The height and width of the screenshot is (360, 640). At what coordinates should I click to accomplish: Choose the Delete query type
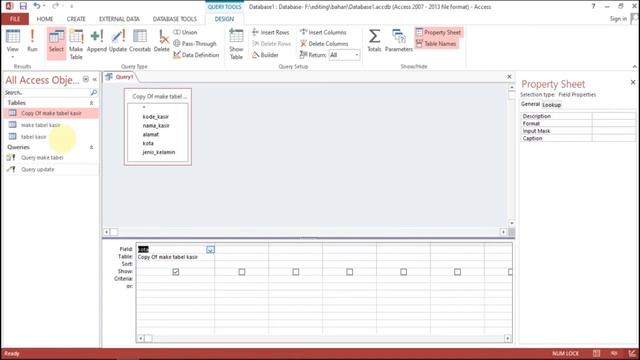(x=162, y=40)
